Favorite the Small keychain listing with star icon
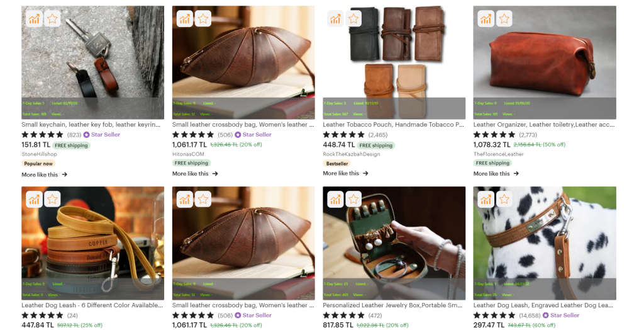The width and height of the screenshot is (644, 330). [x=52, y=19]
